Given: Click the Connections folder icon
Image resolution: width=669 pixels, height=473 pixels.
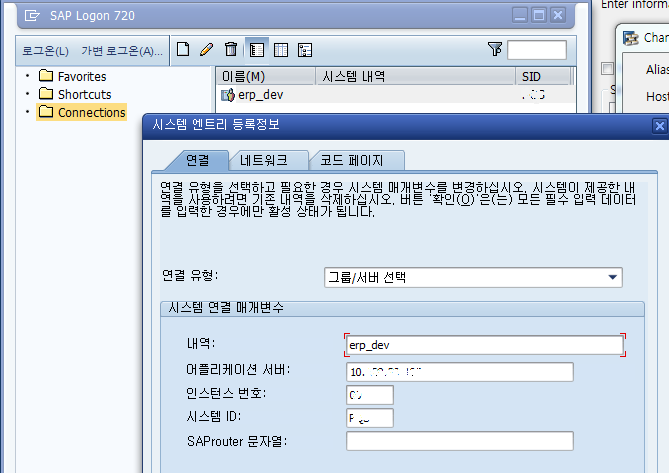Looking at the screenshot, I should (46, 112).
